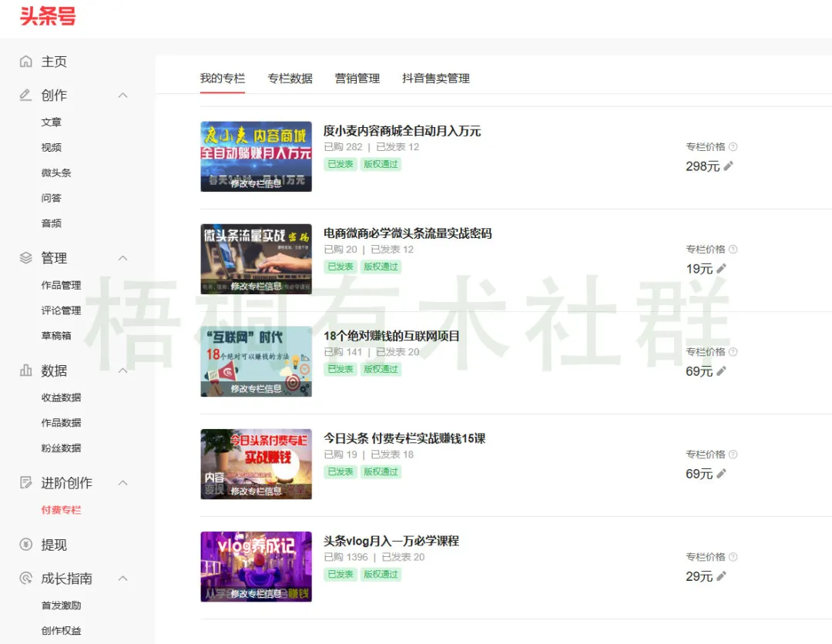Click the 18个绝对赚钱的互联网项目 cover thumbnail
The width and height of the screenshot is (832, 644).
click(256, 361)
